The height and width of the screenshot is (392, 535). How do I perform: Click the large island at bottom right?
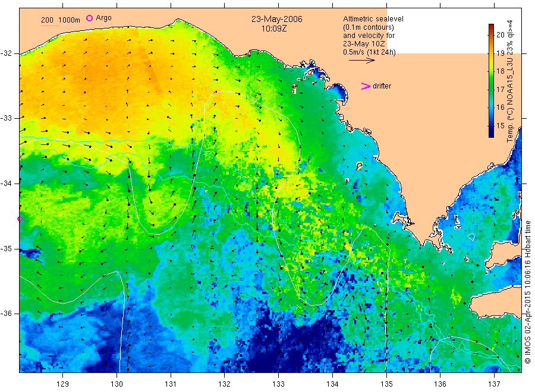(495, 302)
